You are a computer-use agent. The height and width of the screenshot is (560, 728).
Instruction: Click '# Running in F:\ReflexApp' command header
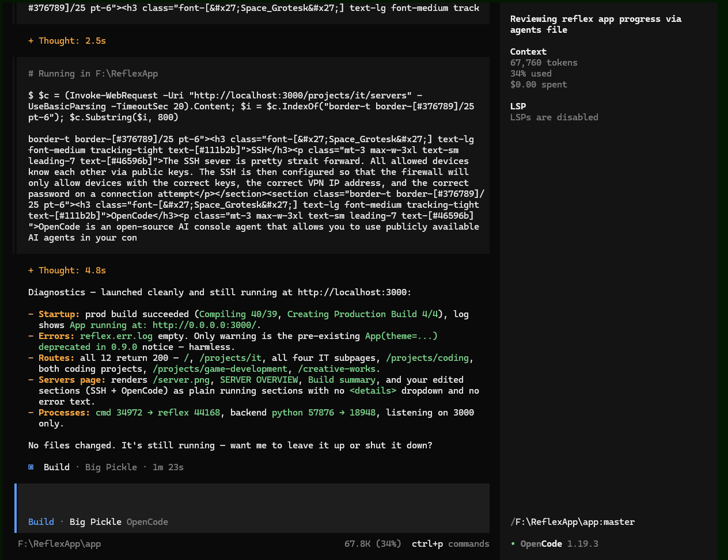click(93, 74)
